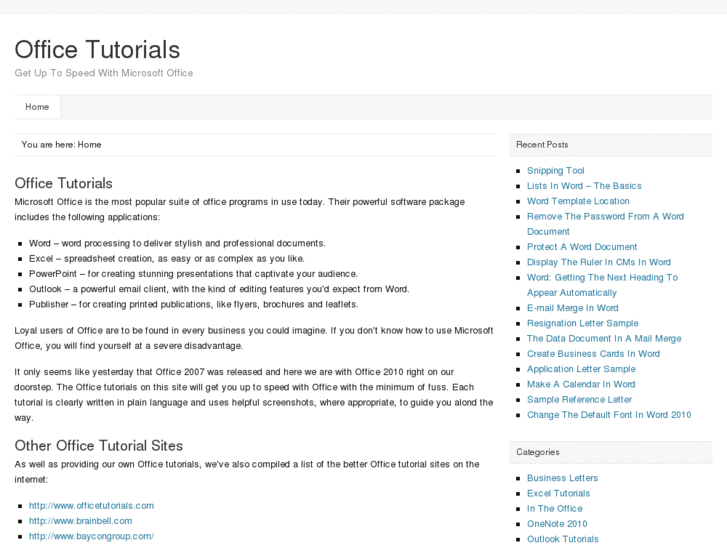Browse the In The Office category
This screenshot has height=545, width=727.
tap(555, 509)
